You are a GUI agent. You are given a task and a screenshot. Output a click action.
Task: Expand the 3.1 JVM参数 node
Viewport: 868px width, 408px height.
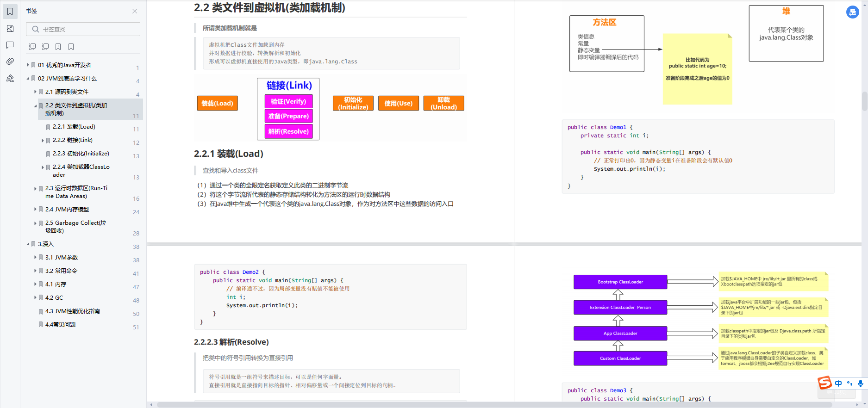[x=35, y=258]
